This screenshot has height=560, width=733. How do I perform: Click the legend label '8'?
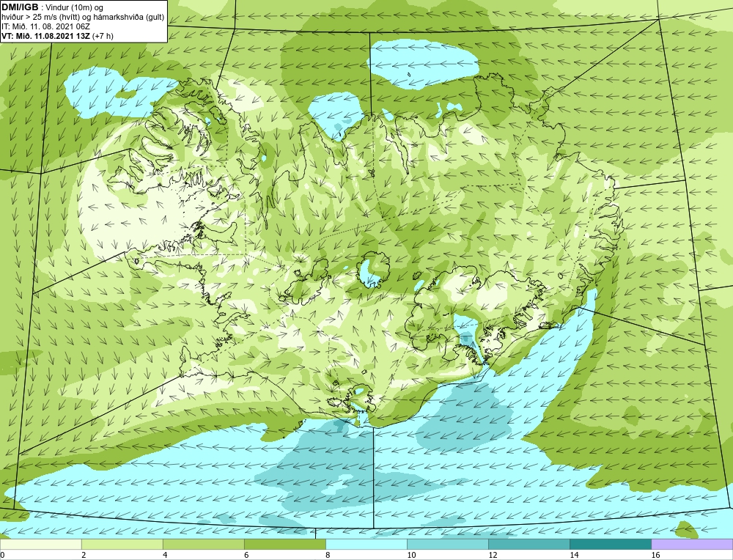point(328,555)
